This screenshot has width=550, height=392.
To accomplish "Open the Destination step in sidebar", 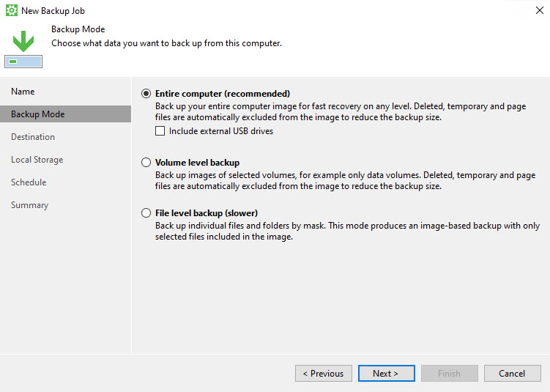I will [x=33, y=137].
